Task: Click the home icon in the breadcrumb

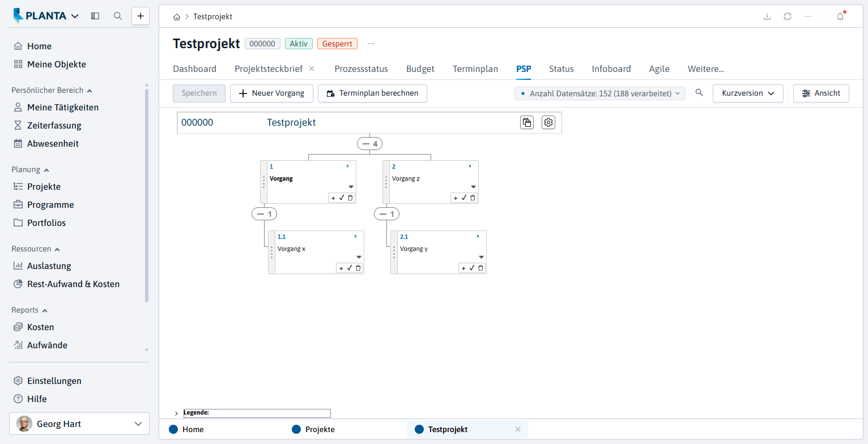Action: tap(177, 16)
